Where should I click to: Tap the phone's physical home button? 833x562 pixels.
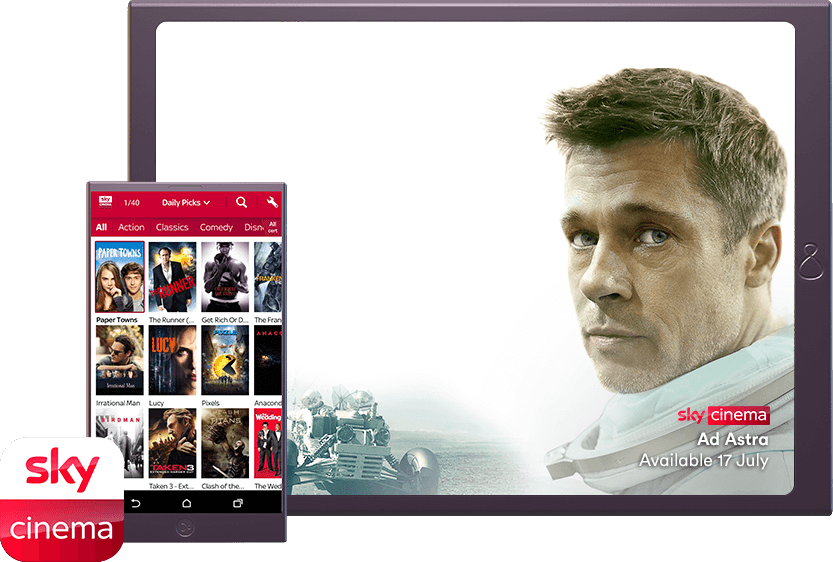point(185,527)
